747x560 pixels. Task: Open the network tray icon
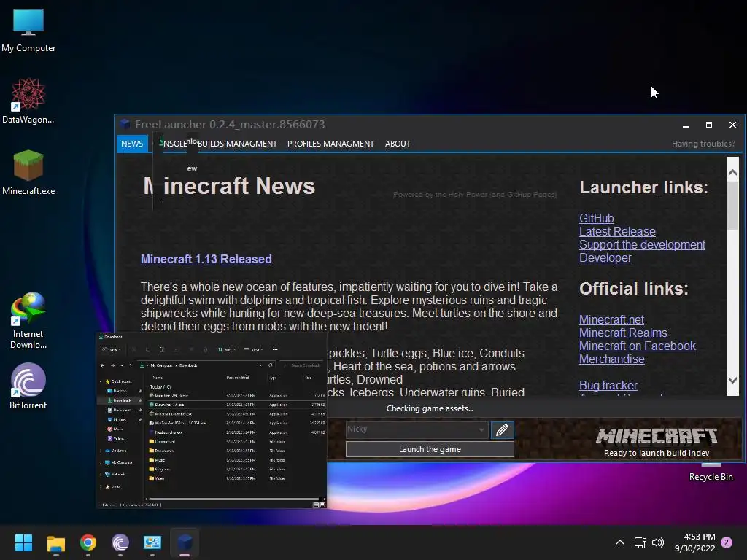coord(640,542)
